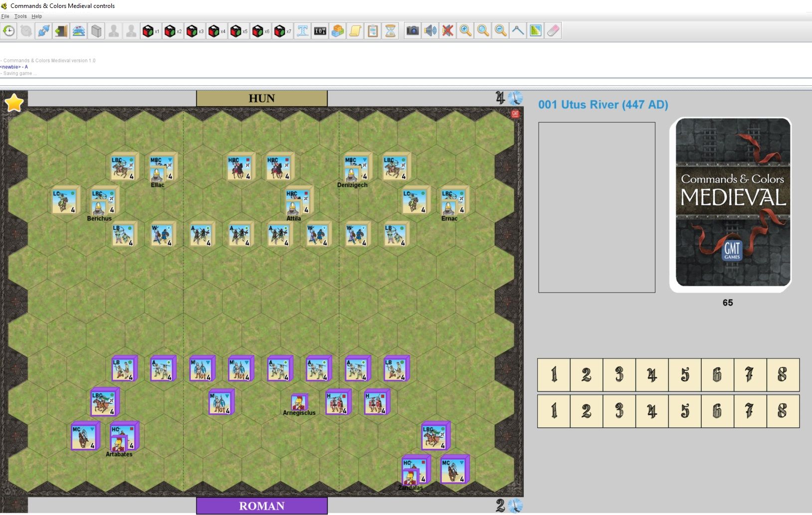Image resolution: width=812 pixels, height=515 pixels.
Task: Select the eraser tool
Action: click(x=552, y=30)
